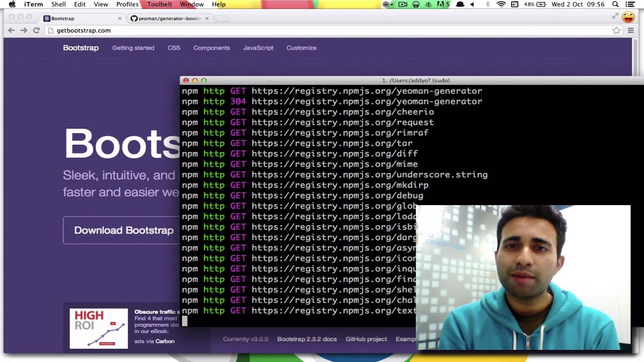Screen dimensions: 644x362
Task: Open the Edit menu
Action: tap(79, 4)
